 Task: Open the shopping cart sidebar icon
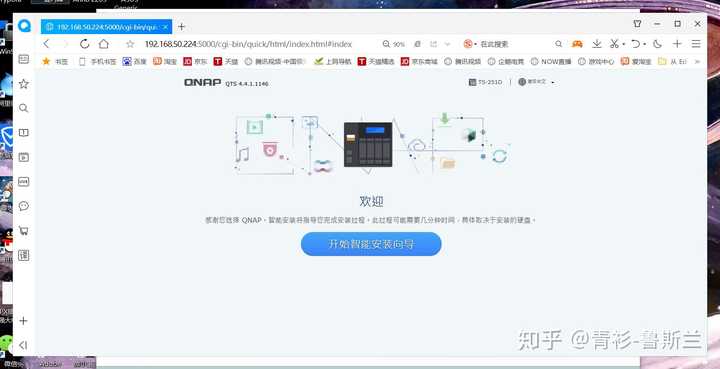coord(23,231)
